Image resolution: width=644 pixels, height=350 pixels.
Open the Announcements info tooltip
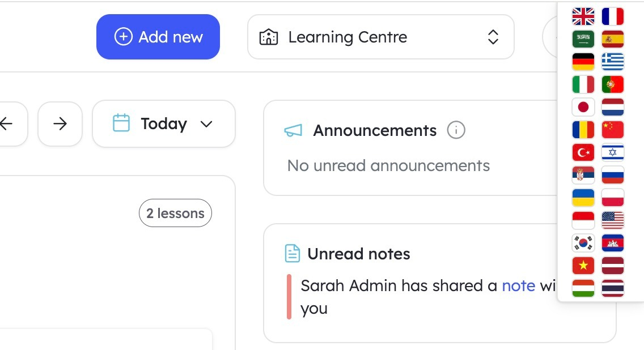click(456, 130)
